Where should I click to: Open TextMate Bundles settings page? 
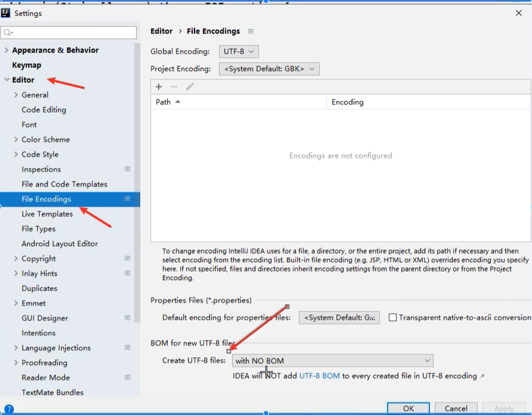[52, 392]
